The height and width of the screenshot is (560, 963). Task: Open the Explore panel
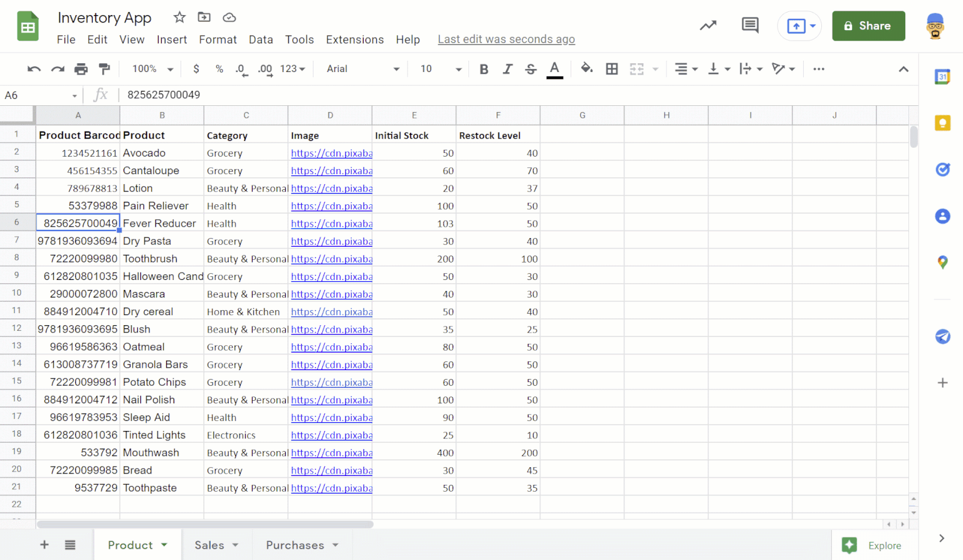[x=871, y=544]
